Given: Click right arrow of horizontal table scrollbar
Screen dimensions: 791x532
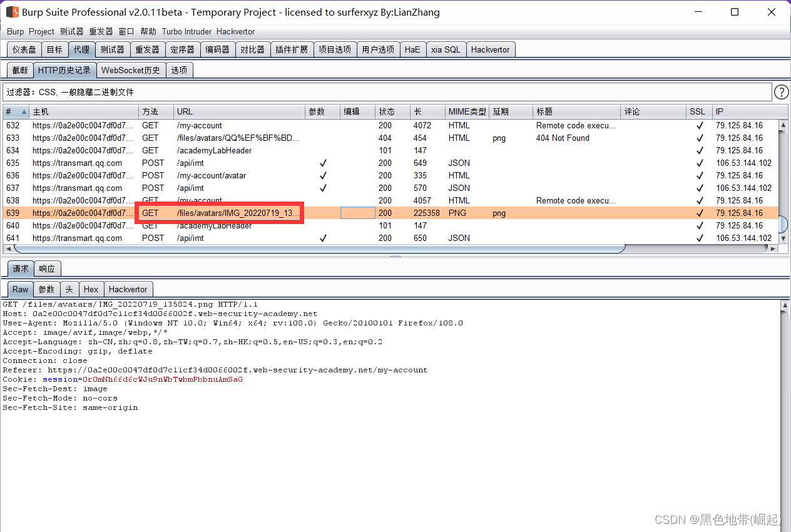Looking at the screenshot, I should click(773, 248).
